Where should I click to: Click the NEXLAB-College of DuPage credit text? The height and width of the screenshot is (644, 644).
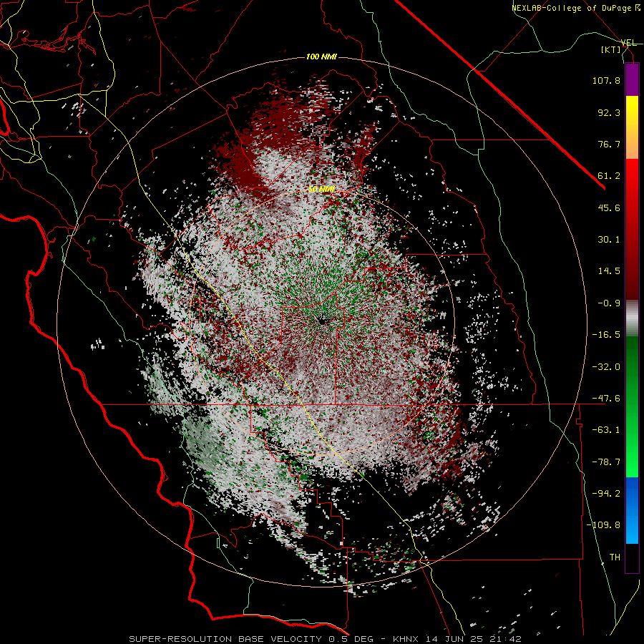575,8
